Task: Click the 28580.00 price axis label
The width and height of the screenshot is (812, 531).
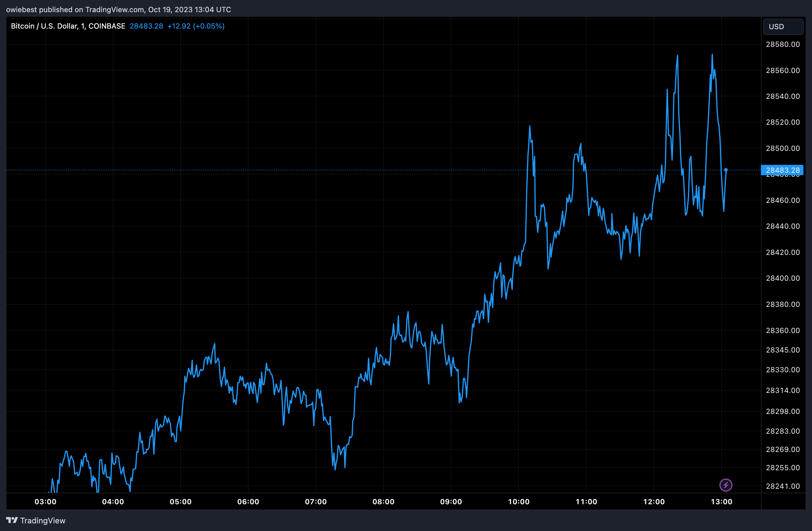Action: pos(783,44)
